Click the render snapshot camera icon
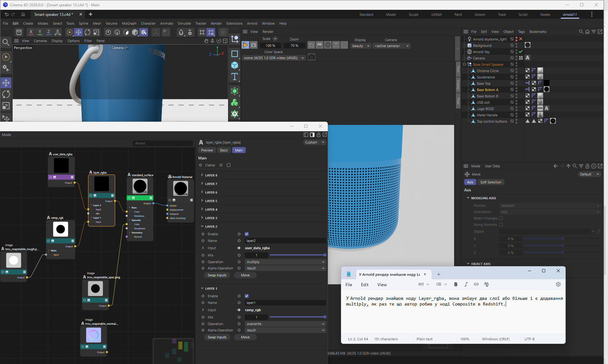This screenshot has width=608, height=364. pyautogui.click(x=312, y=57)
